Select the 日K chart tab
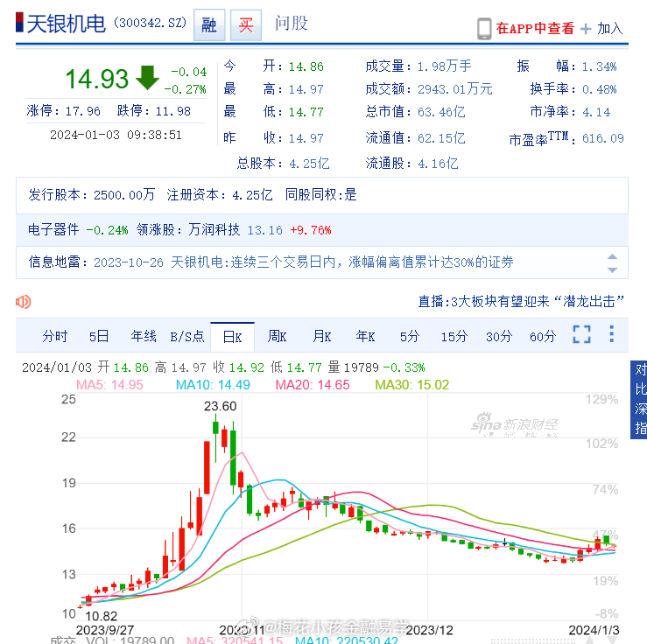 tap(232, 337)
